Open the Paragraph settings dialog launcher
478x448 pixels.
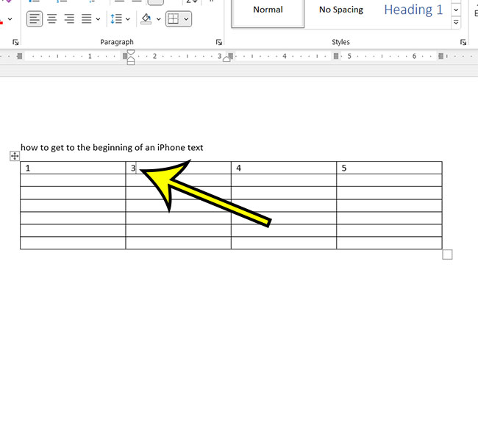218,42
